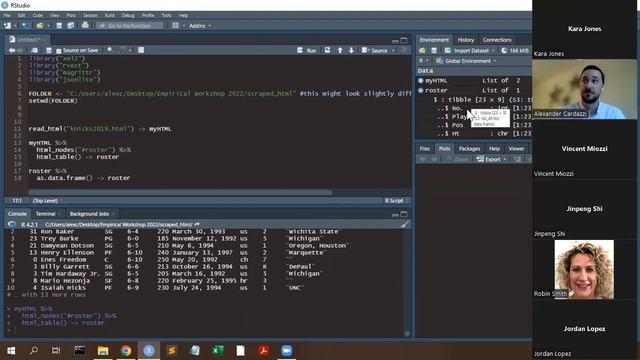Click Alexander Cardazzi video thumbnail
640x360 pixels.
[584, 89]
